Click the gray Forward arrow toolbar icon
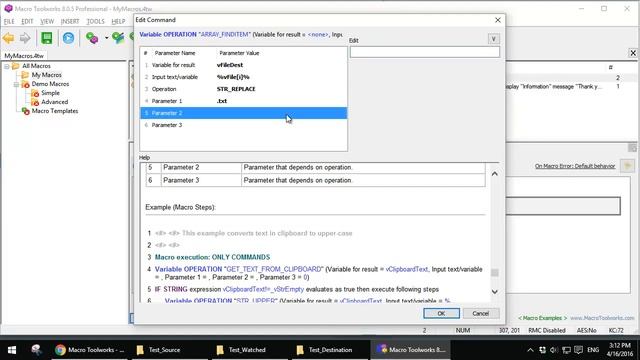The height and width of the screenshot is (360, 640). (25, 38)
